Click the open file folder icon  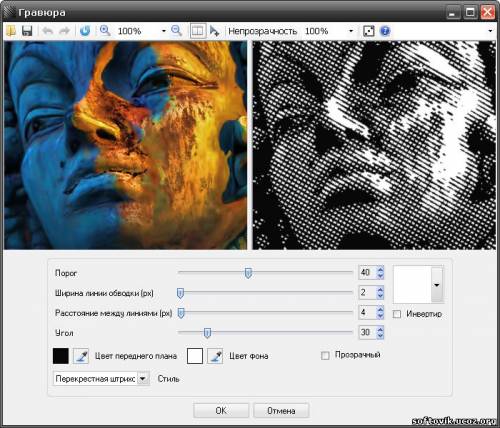point(11,31)
